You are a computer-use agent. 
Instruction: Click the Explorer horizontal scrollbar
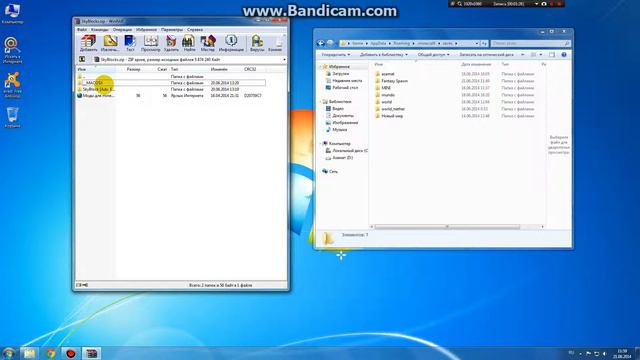coord(447,227)
